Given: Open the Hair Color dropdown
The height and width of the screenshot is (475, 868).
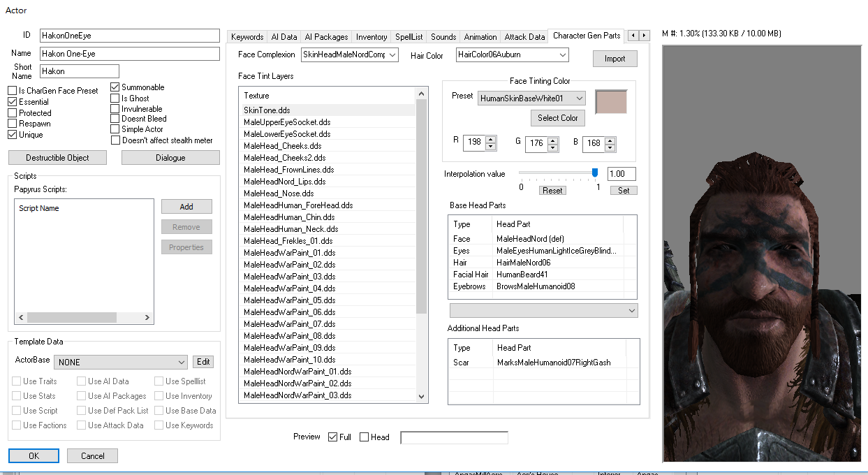Looking at the screenshot, I should 512,54.
